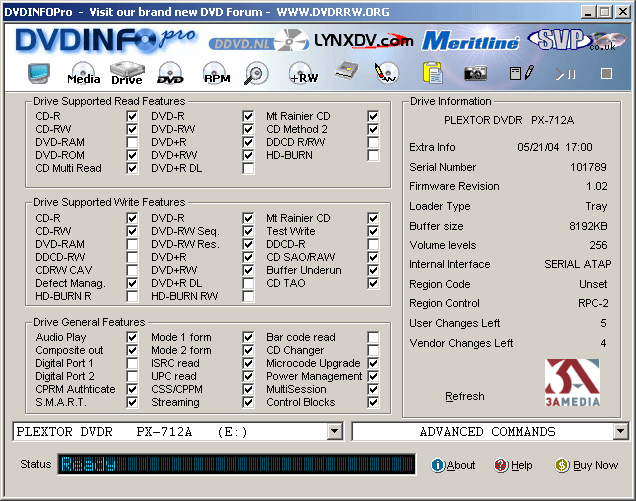Open the About dialog

click(x=453, y=465)
